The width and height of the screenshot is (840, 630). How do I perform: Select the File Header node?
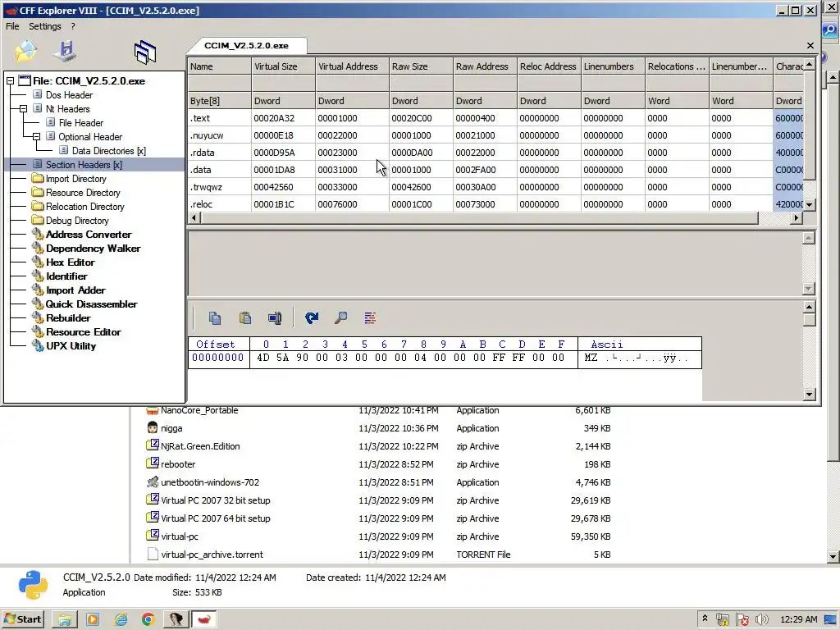click(x=81, y=123)
